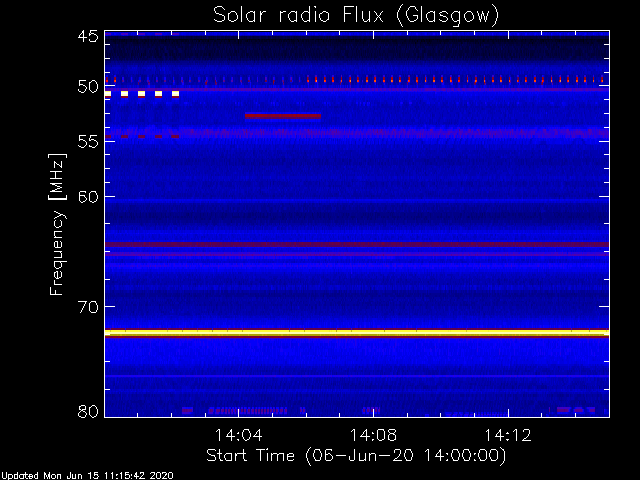The image size is (640, 480).
Task: Click the '14:08' time axis label
Action: [x=373, y=435]
